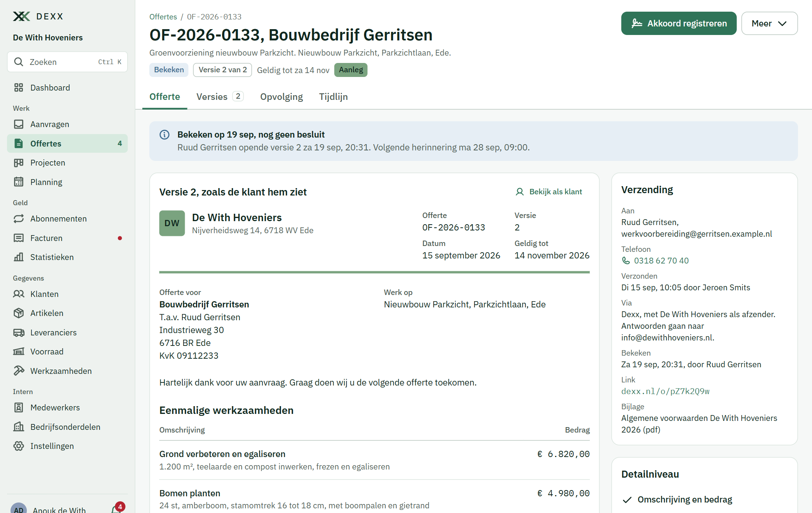Focus the Zoeken search field
Screen dimensions: 812x513
tap(67, 62)
